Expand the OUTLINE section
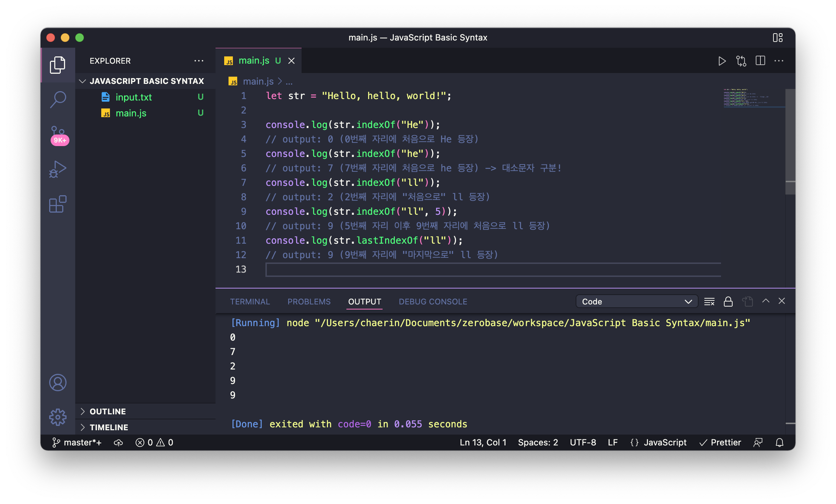Screen dimensions: 836x504 (108, 411)
